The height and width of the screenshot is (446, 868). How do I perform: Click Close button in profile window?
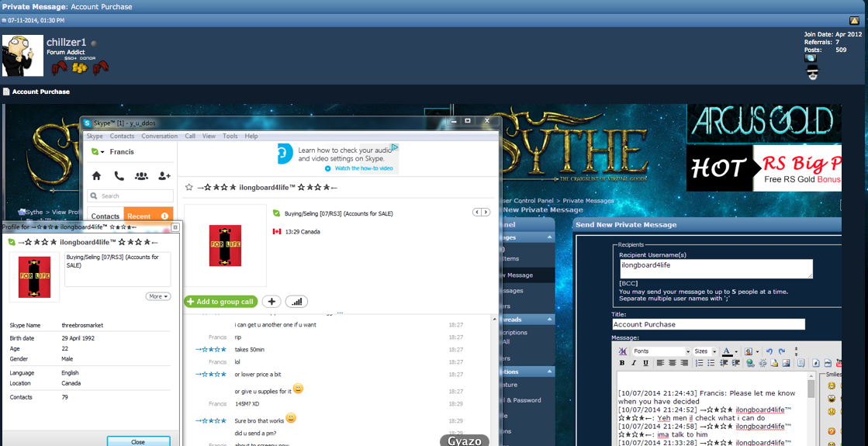(x=138, y=441)
